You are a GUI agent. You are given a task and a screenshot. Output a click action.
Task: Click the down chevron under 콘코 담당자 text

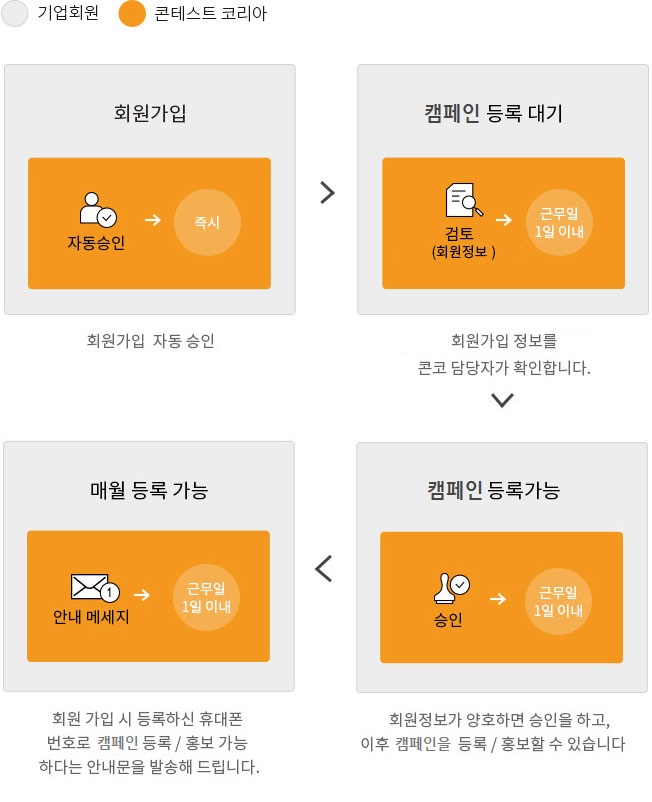click(502, 400)
